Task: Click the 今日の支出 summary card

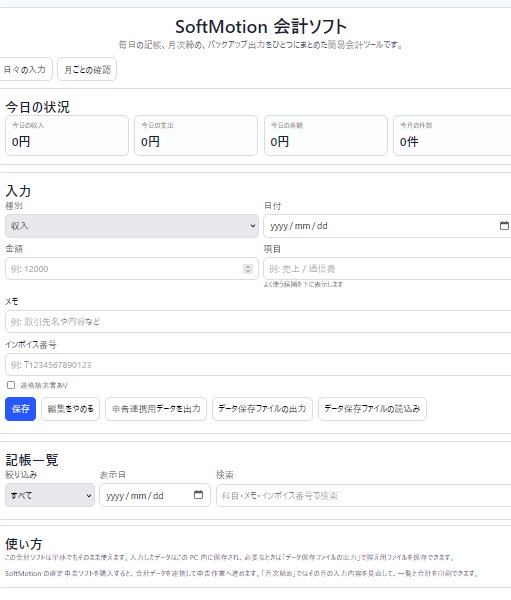Action: coord(196,135)
